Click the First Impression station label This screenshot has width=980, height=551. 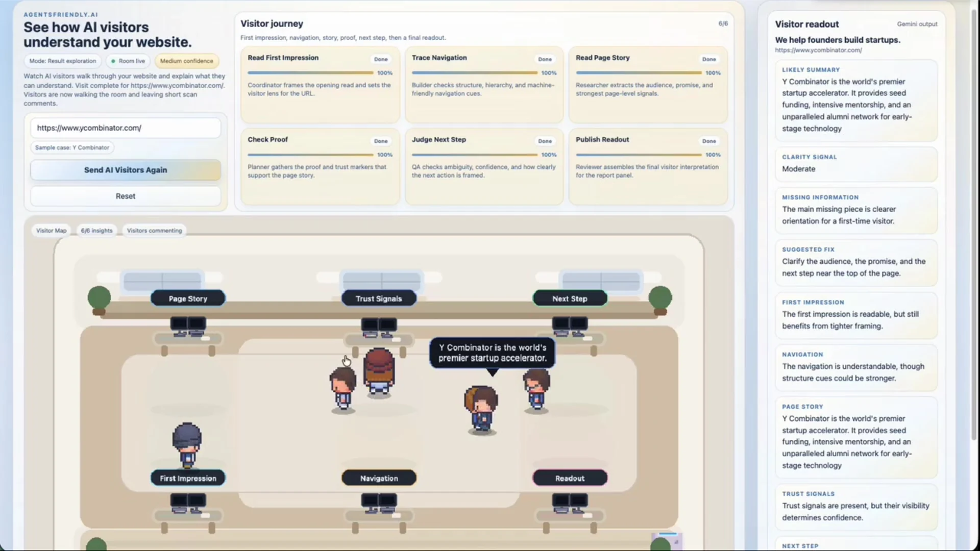188,478
